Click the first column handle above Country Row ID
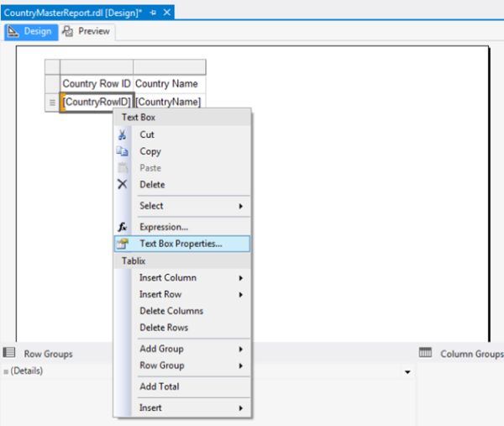This screenshot has width=504, height=426. [97, 67]
